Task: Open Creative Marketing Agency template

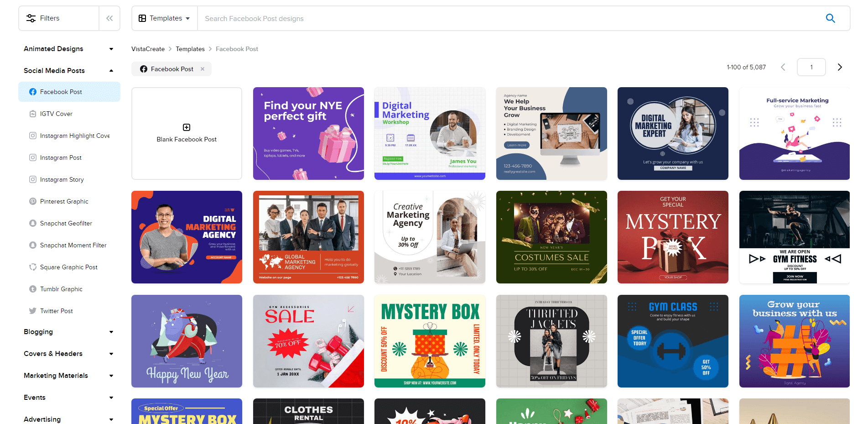Action: click(430, 237)
